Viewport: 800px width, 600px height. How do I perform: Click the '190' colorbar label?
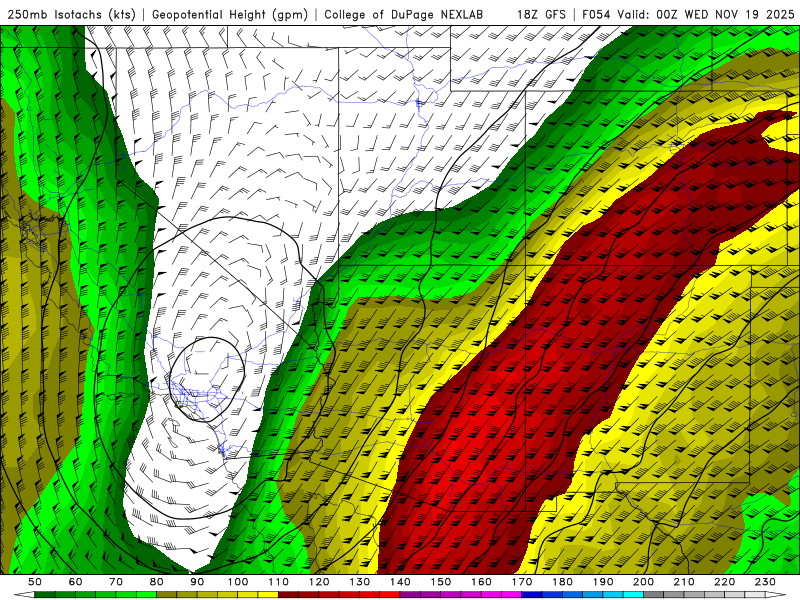[x=603, y=582]
